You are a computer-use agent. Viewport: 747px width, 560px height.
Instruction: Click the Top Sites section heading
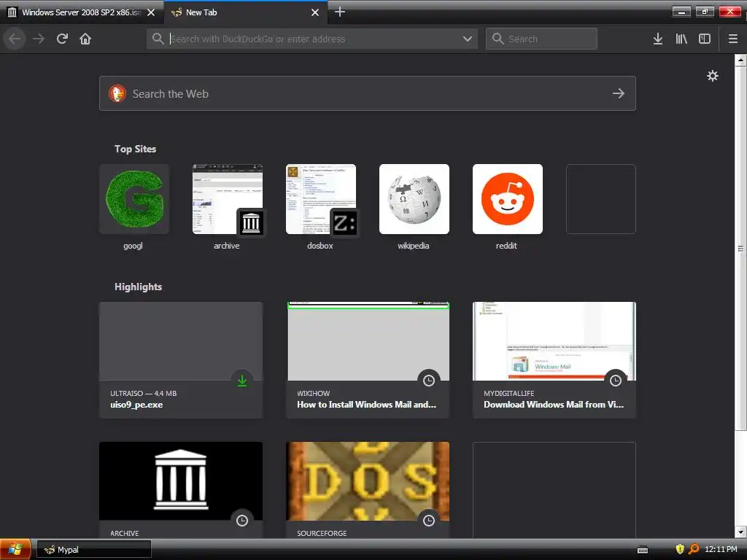(x=135, y=149)
